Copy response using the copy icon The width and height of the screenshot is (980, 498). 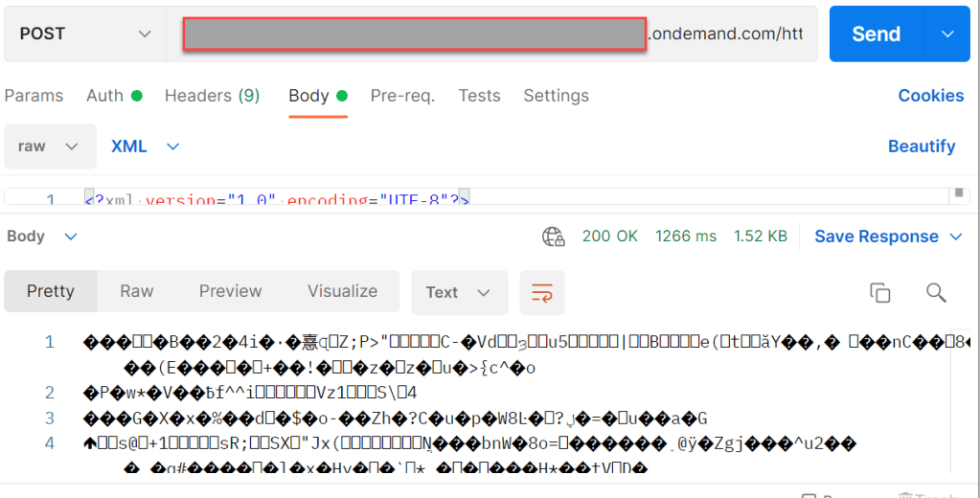[x=879, y=293]
